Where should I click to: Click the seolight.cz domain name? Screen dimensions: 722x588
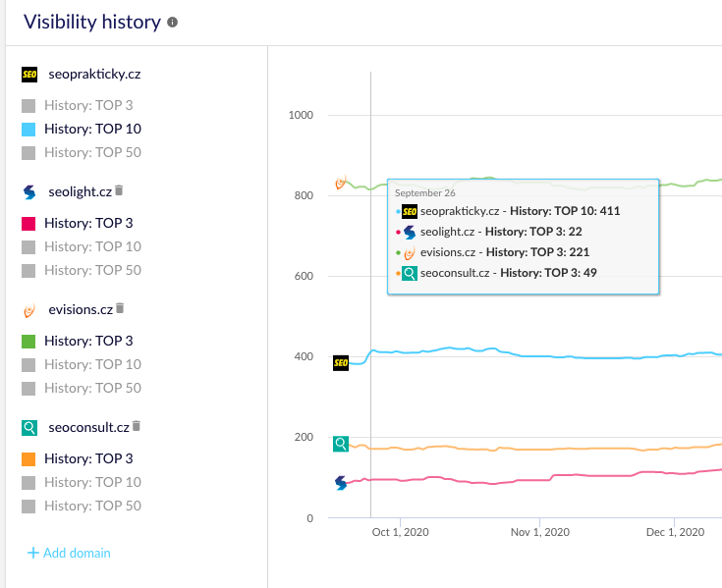pos(81,192)
